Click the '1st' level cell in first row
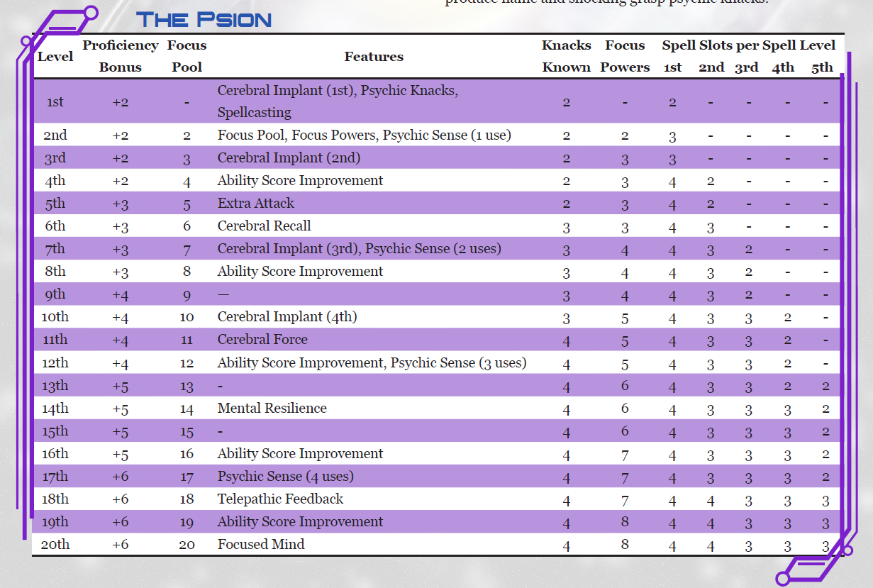This screenshot has height=588, width=873. pyautogui.click(x=55, y=102)
